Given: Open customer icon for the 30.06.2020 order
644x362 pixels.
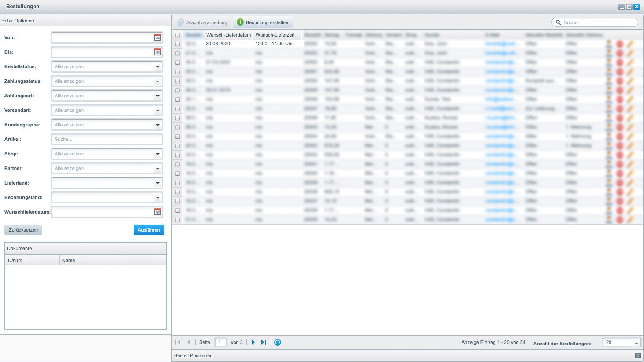Looking at the screenshot, I should click(x=609, y=44).
